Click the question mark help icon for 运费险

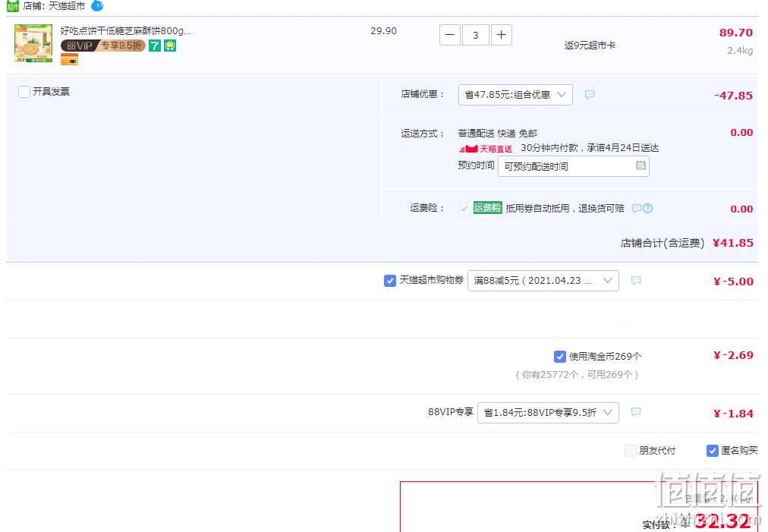[647, 209]
